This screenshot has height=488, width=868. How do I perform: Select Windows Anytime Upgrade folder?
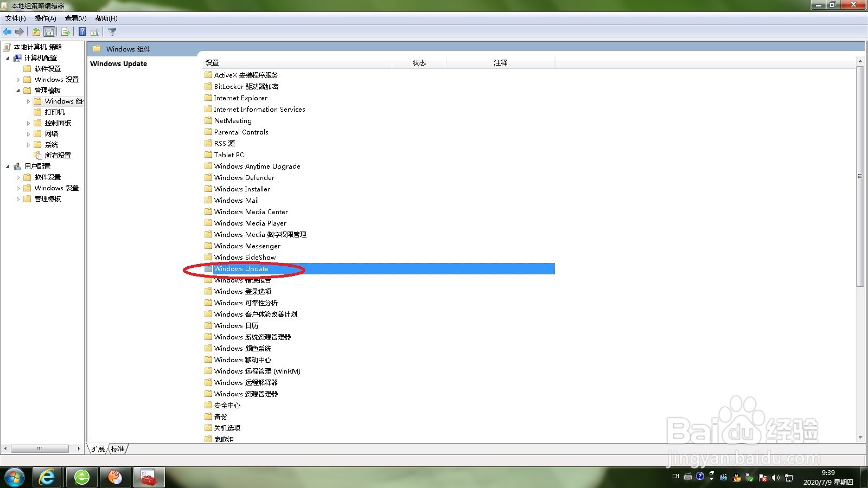click(x=257, y=166)
